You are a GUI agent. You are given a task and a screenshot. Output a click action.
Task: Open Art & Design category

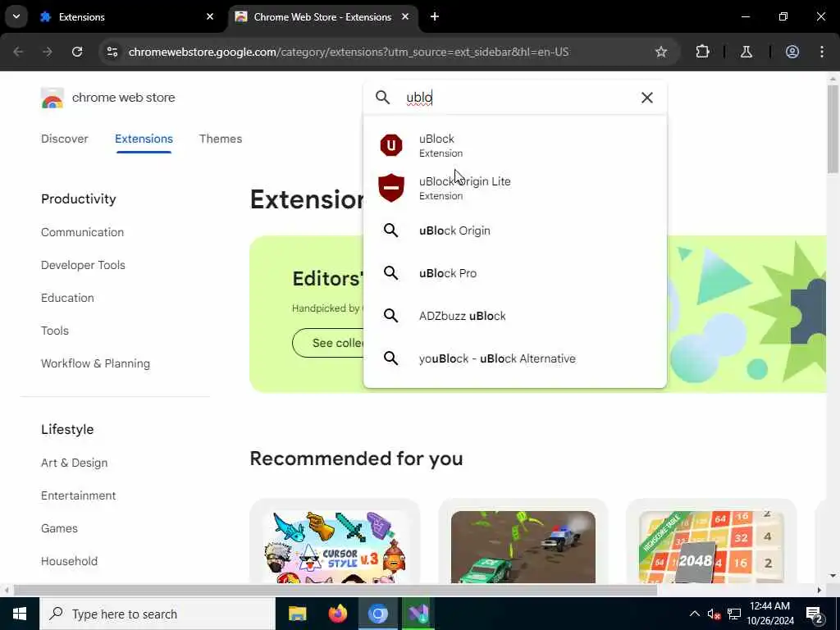[x=75, y=463]
